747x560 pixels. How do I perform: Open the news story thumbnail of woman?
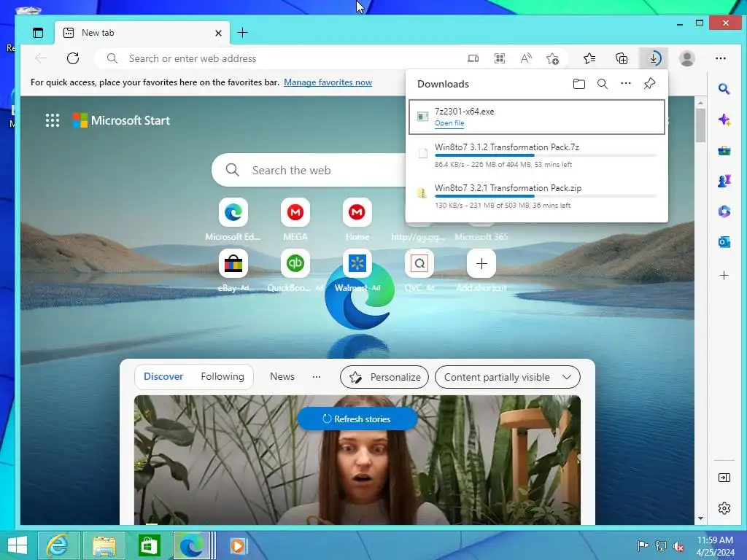[x=357, y=460]
